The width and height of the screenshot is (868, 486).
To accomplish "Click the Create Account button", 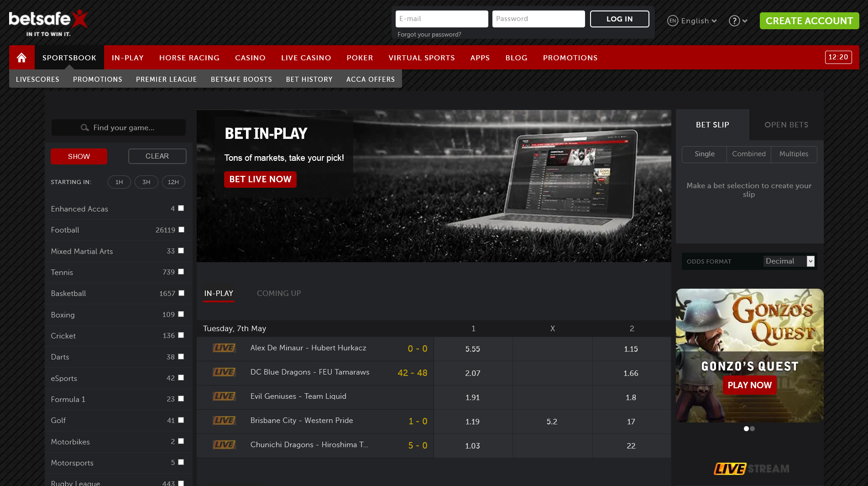I will point(809,21).
